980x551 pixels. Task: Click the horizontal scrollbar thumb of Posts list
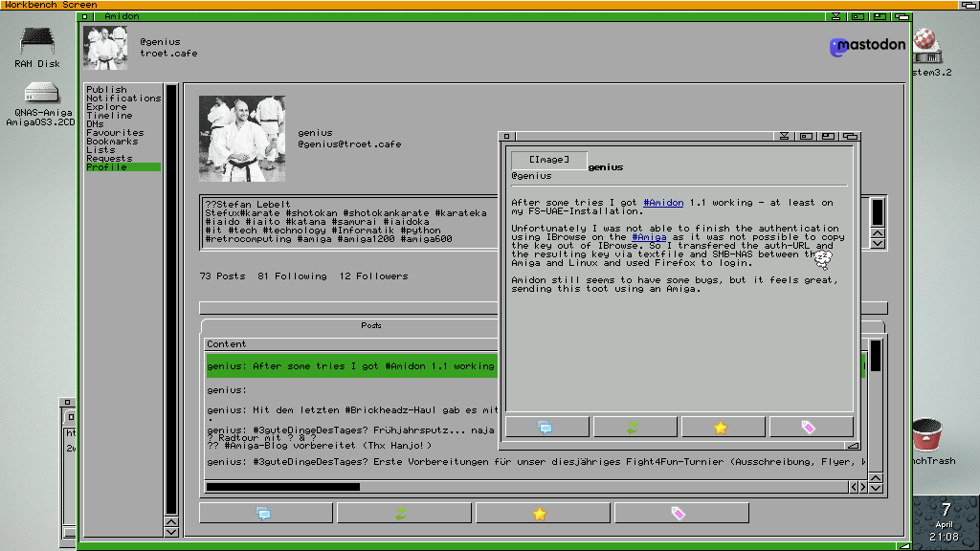[283, 487]
